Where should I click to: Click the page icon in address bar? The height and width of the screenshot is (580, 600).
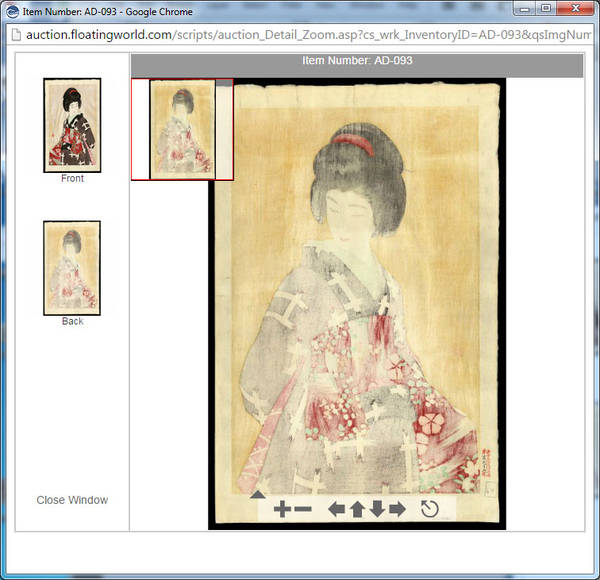coord(16,35)
